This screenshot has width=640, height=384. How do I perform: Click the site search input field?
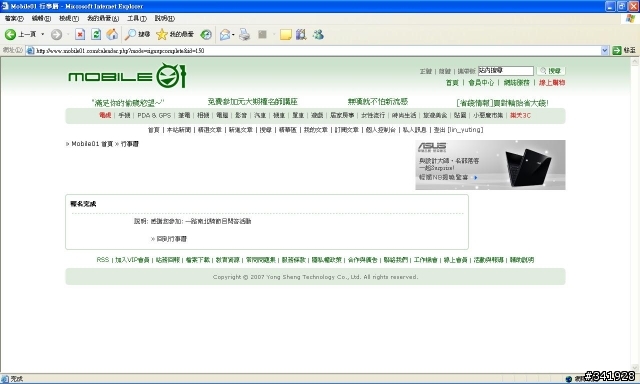coord(505,71)
